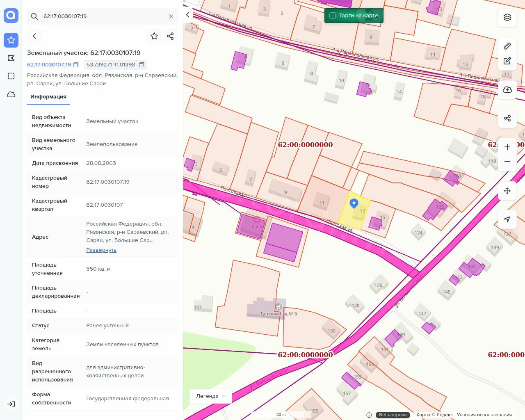Copy the cadastral number to clipboard
Screen dimensions: 525x420
pyautogui.click(x=76, y=65)
